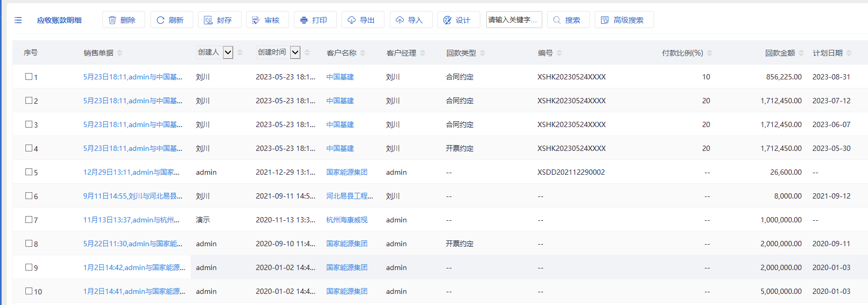Tick the checkbox for row 9
The image size is (868, 305).
(29, 267)
